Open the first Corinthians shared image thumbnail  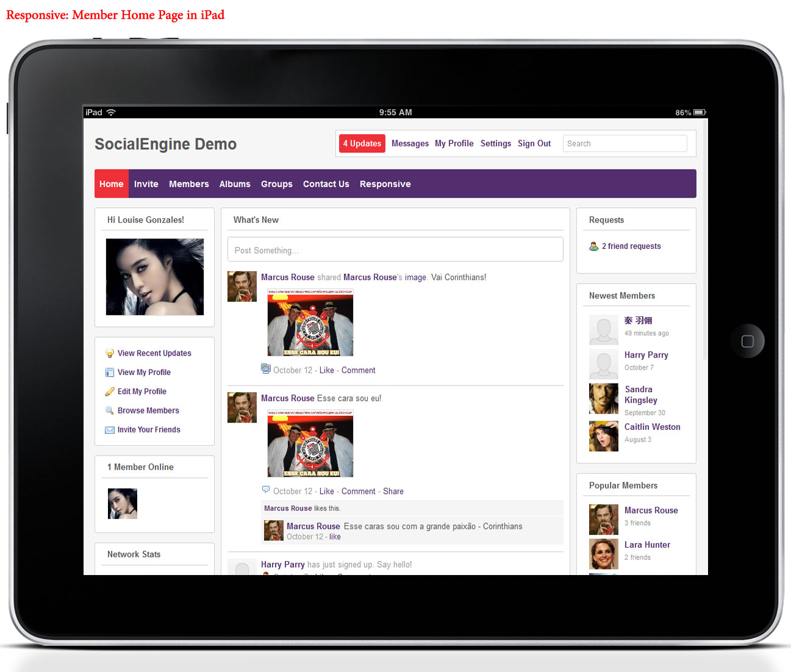point(310,323)
